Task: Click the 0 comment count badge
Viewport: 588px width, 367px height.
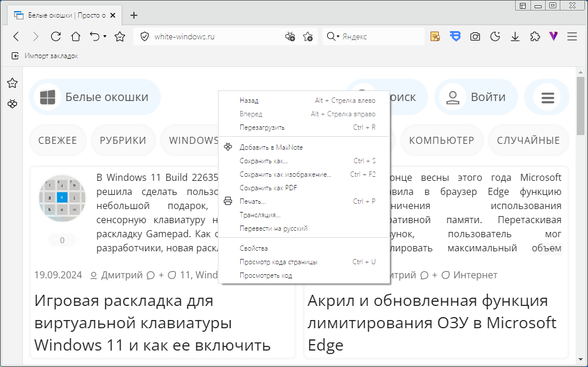Action: (x=62, y=240)
